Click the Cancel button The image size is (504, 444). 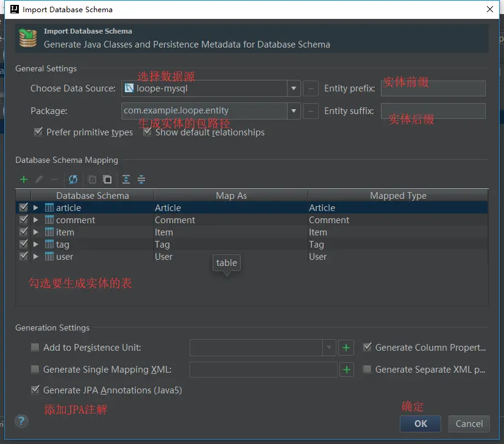pyautogui.click(x=469, y=424)
